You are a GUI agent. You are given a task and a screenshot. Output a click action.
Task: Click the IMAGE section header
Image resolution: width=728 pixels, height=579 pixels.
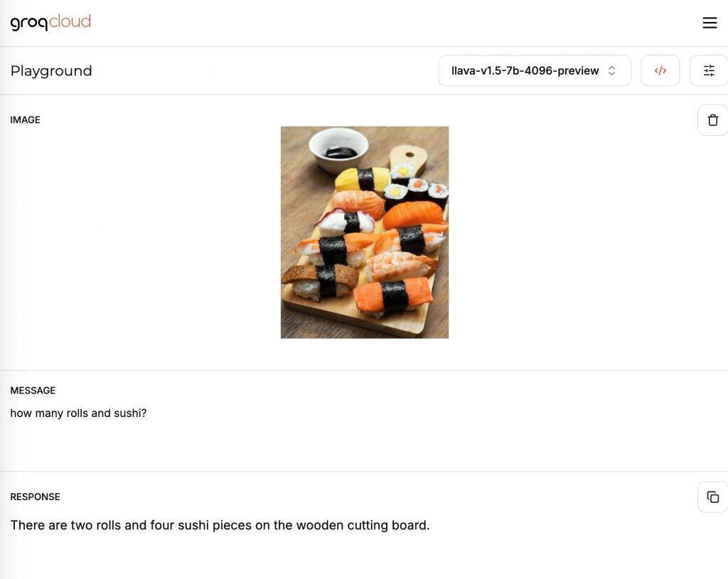pos(25,119)
